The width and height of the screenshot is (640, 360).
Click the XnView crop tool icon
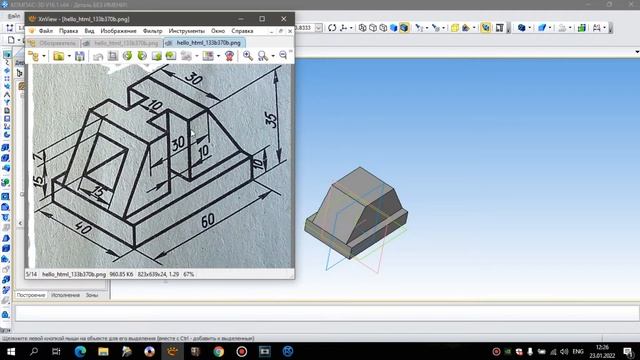pyautogui.click(x=113, y=56)
